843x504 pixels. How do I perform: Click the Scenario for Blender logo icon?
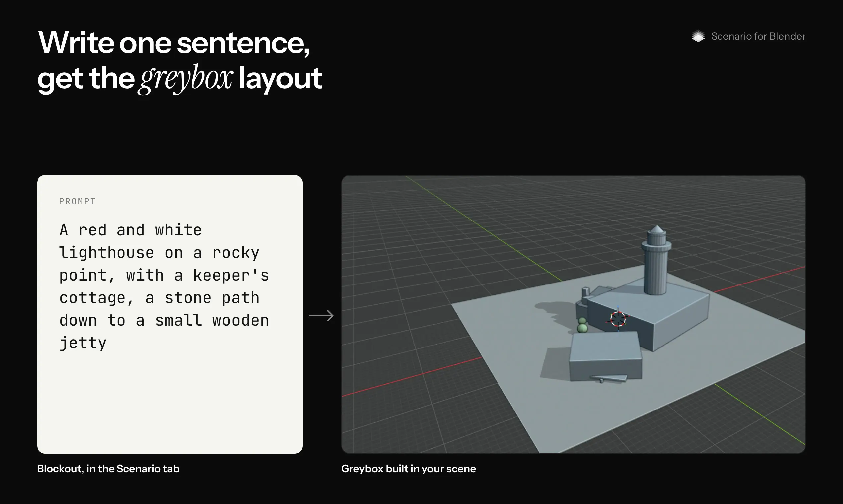[698, 36]
